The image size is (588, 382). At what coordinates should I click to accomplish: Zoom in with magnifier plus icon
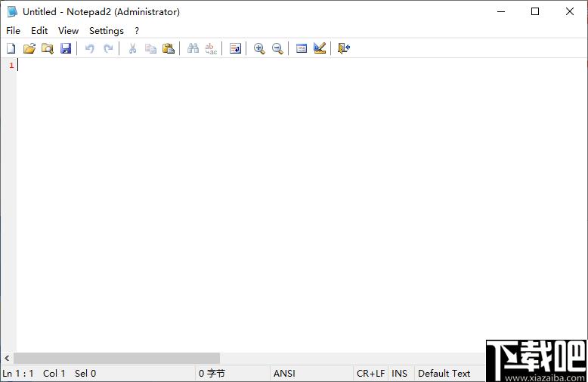point(259,48)
